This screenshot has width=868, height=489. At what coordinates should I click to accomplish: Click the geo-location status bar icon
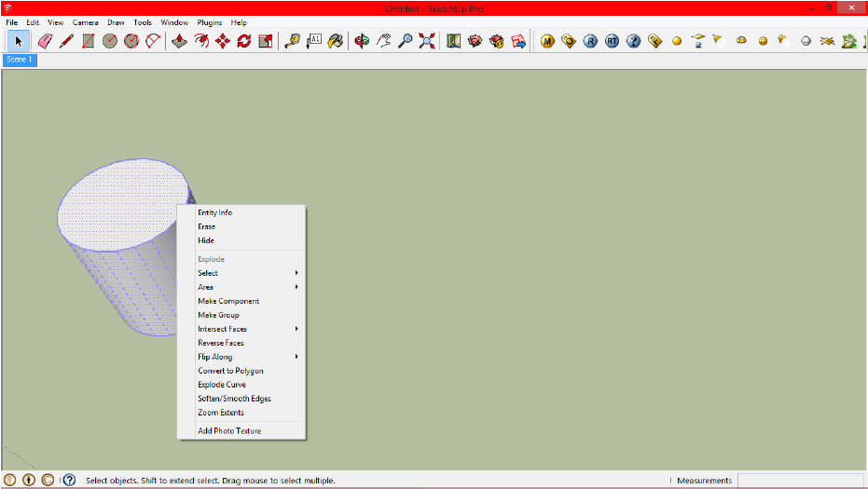[x=10, y=480]
